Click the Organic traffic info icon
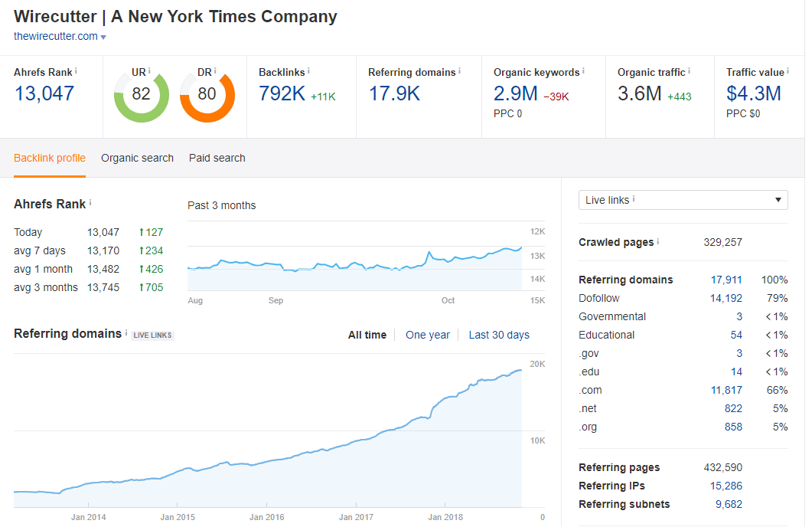The image size is (812, 527). tap(689, 71)
